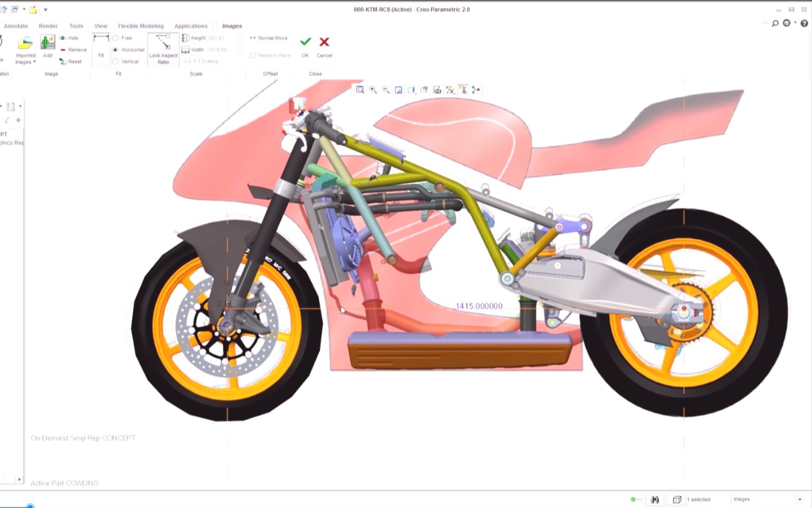Open the windows switch dropdown arrow
The image size is (812, 508).
24,10
